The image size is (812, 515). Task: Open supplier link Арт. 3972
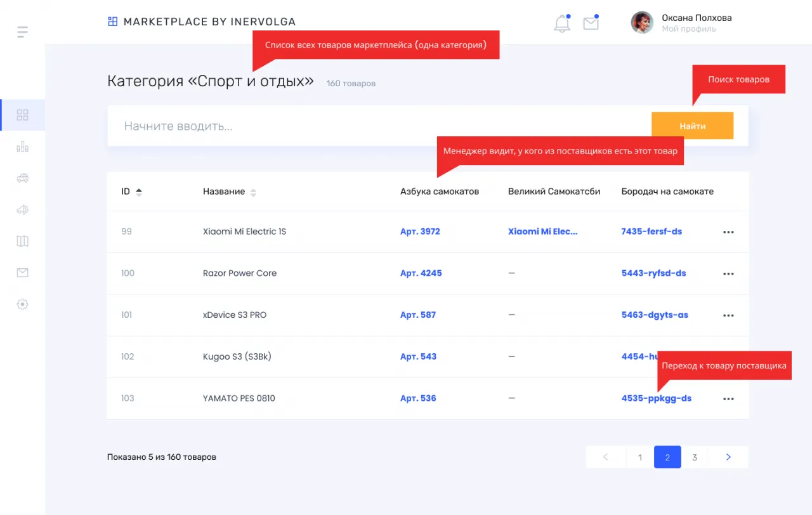click(x=420, y=231)
